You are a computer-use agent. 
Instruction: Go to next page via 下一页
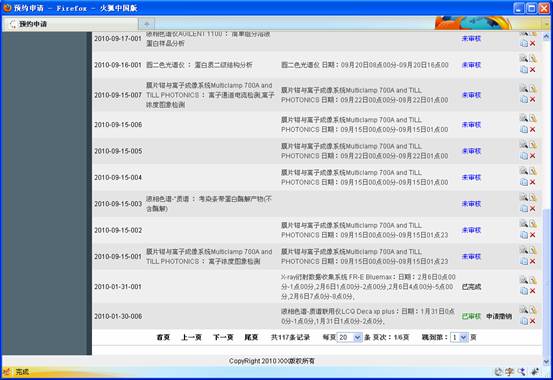click(x=223, y=338)
